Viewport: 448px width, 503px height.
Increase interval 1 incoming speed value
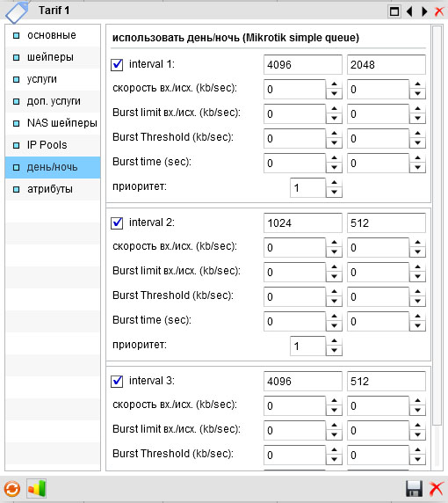coord(334,84)
